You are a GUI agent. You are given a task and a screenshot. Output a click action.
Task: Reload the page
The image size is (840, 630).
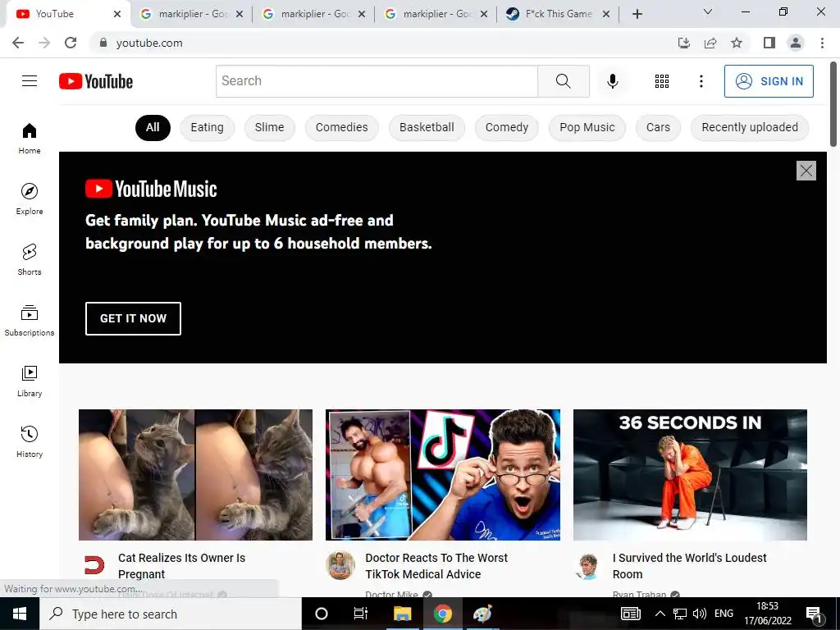coord(71,43)
